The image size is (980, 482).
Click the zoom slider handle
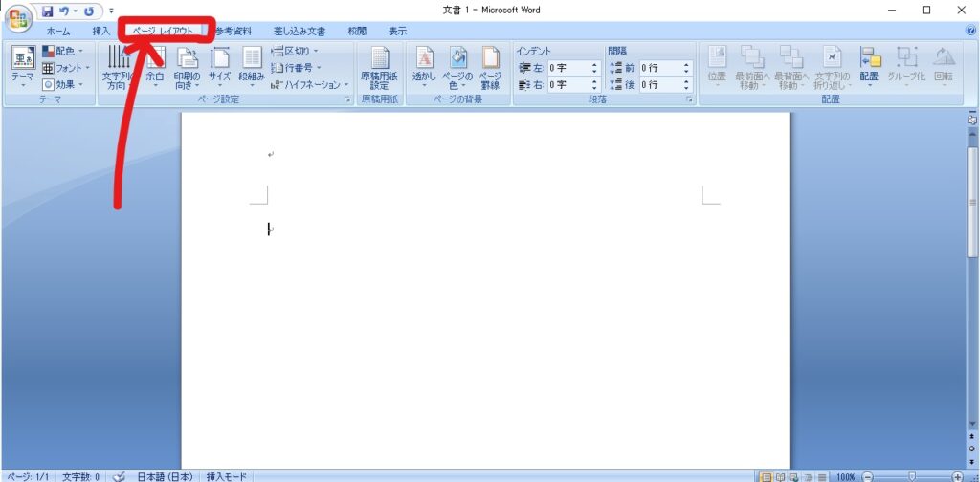[912, 477]
